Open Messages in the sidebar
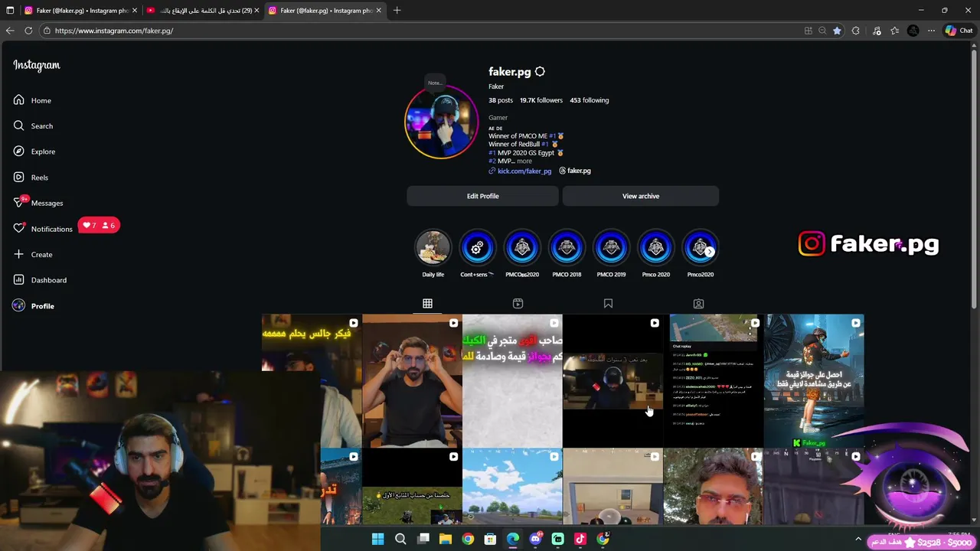 [38, 203]
